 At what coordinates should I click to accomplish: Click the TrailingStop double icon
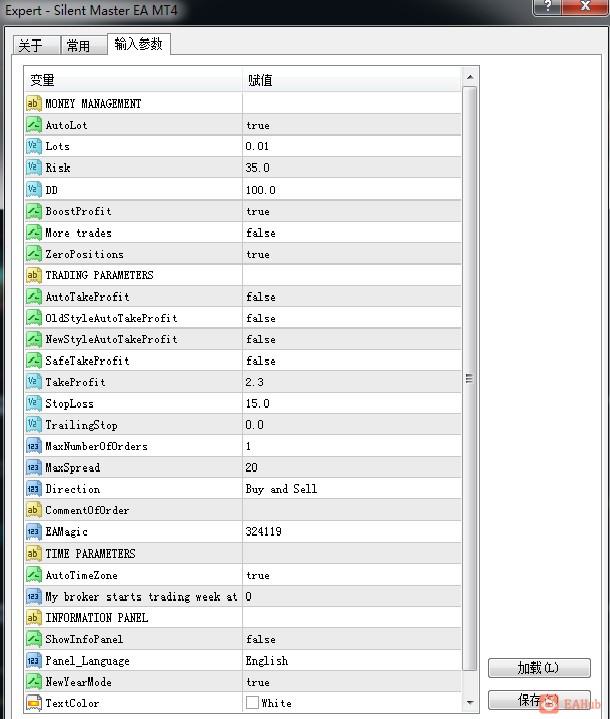[33, 425]
